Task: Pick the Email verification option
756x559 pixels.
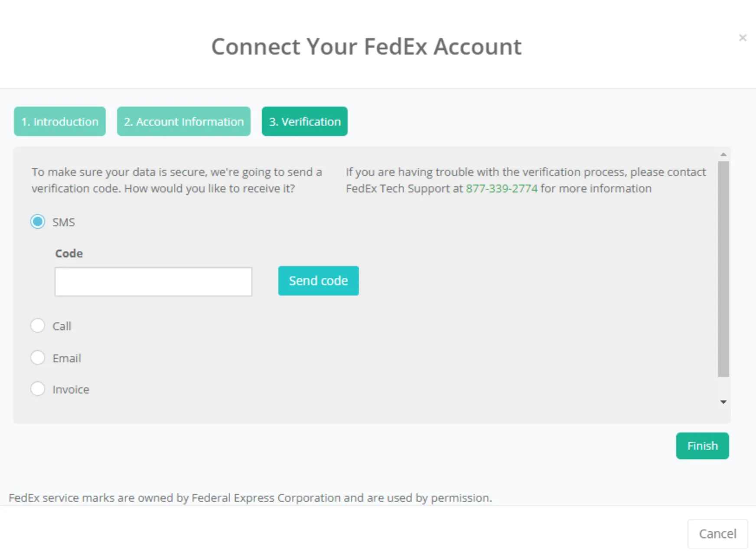Action: click(x=38, y=357)
